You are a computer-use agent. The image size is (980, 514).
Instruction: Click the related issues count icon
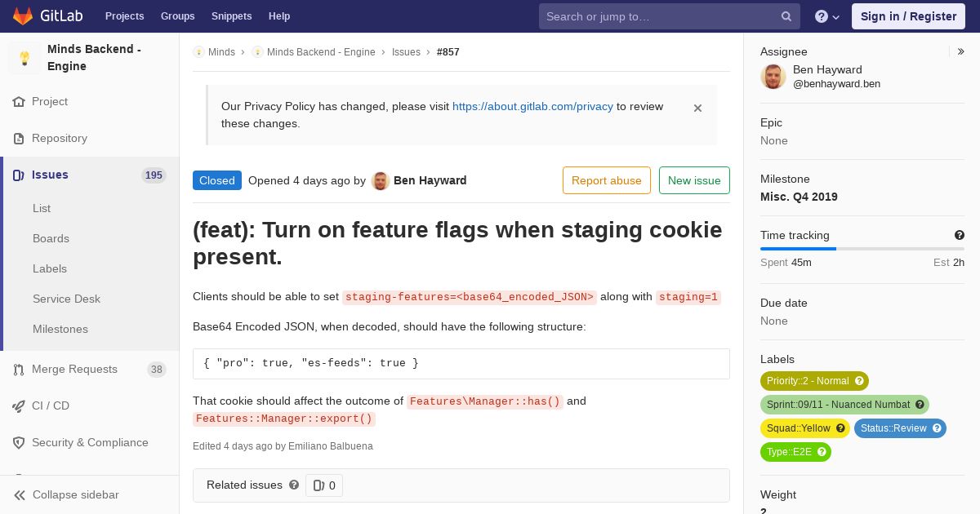tap(319, 485)
